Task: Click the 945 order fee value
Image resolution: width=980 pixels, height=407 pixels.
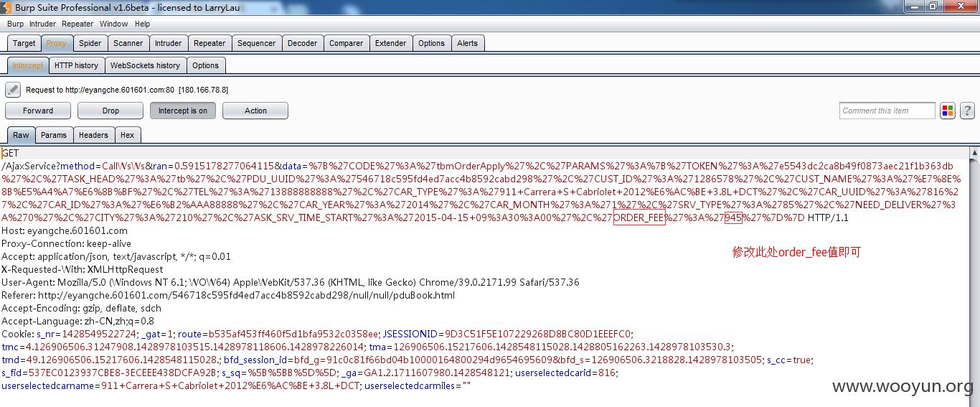Action: point(733,217)
